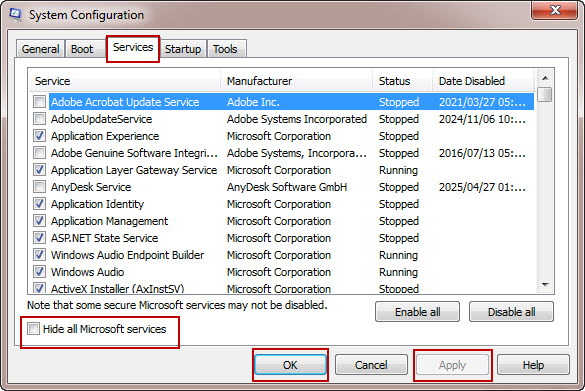
Task: Close the System Configuration window
Action: pos(554,10)
